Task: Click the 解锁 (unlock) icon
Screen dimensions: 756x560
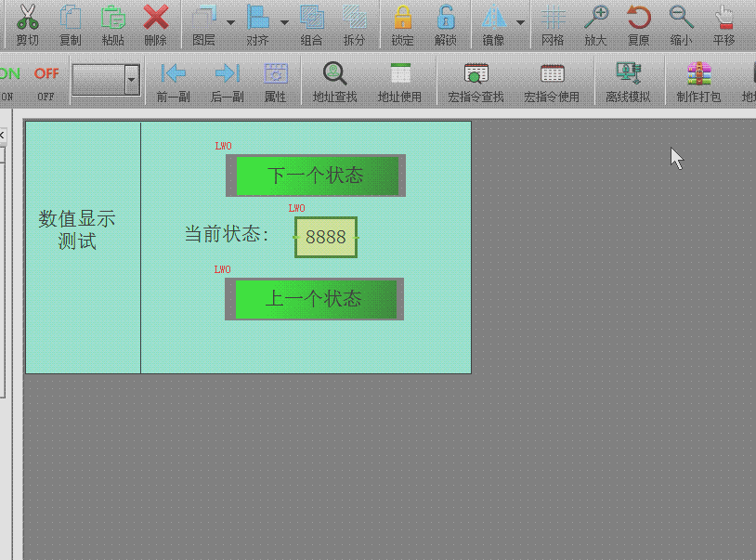Action: pyautogui.click(x=446, y=19)
